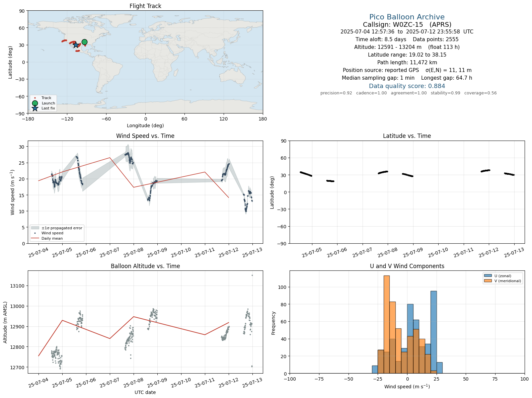Image resolution: width=532 pixels, height=398 pixels.
Task: Click the "Frequency" axis label
Action: click(273, 323)
